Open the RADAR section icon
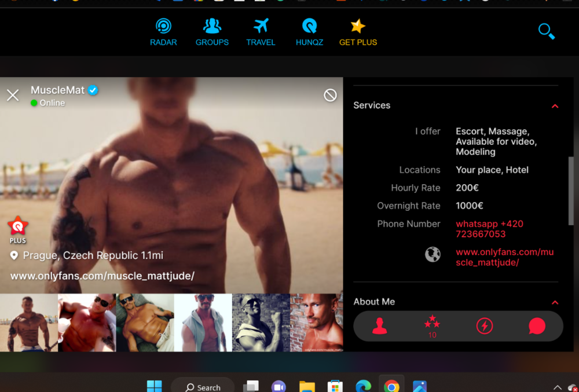579x392 pixels. coord(163,25)
